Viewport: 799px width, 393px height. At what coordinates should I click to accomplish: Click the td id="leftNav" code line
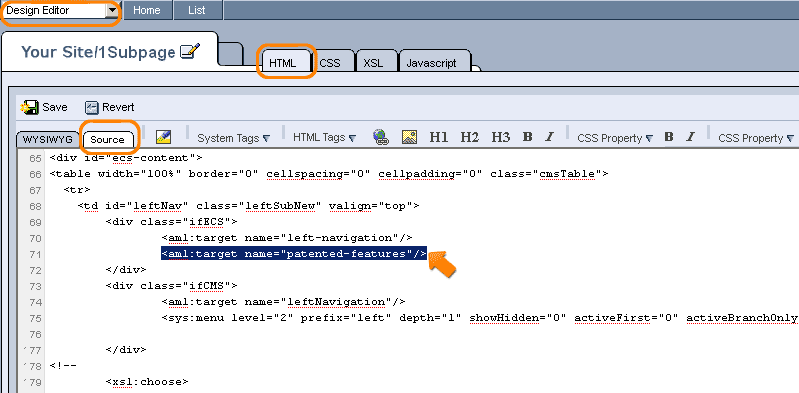coord(249,206)
